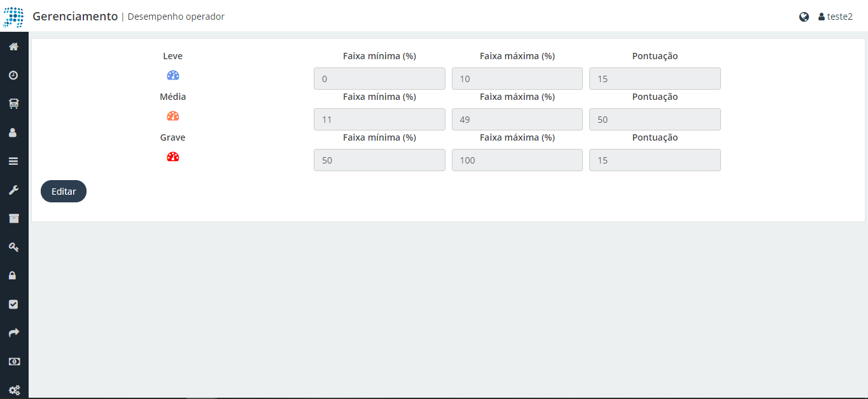Screen dimensions: 868x399
Task: Open the bus/vehicle sidebar icon
Action: click(13, 104)
